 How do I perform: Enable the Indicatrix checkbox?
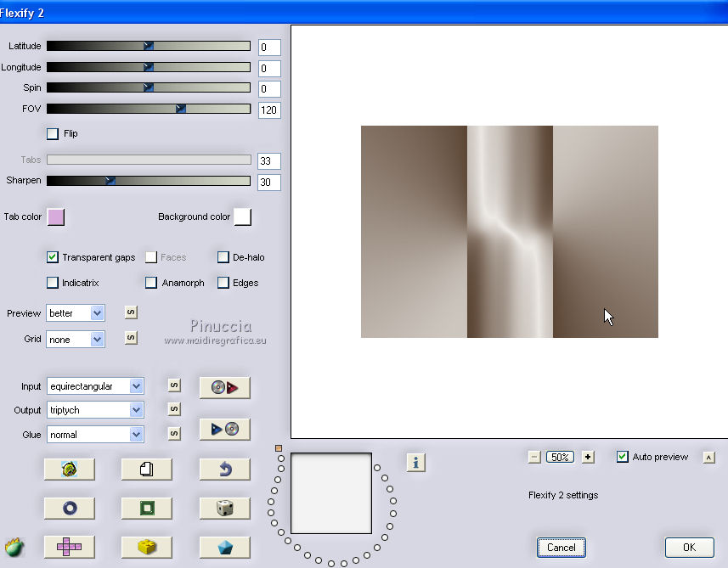pos(53,283)
